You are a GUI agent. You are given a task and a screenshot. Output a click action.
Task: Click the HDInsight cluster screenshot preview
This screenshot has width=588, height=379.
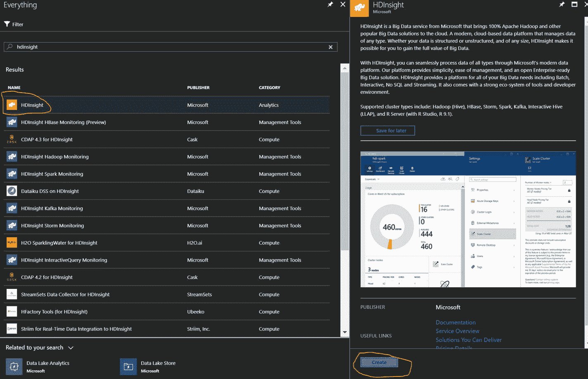pos(468,219)
